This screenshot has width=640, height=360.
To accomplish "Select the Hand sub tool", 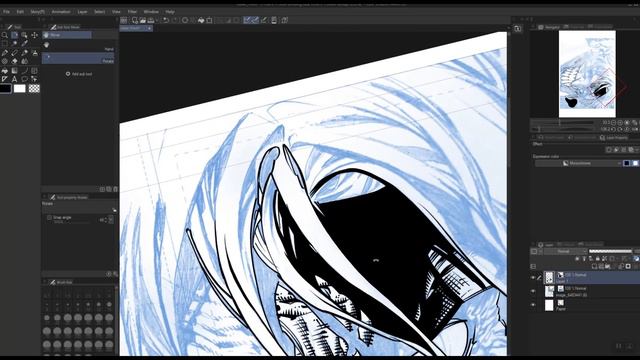I will point(78,47).
